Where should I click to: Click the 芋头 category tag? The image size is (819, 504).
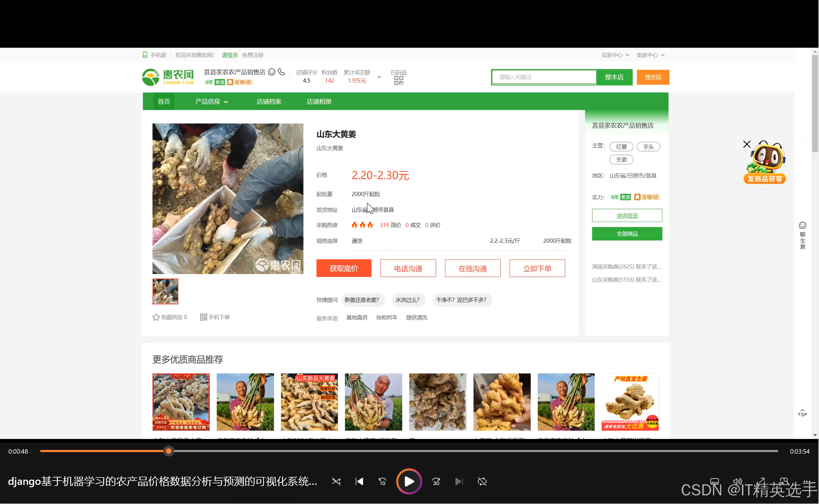click(x=648, y=147)
